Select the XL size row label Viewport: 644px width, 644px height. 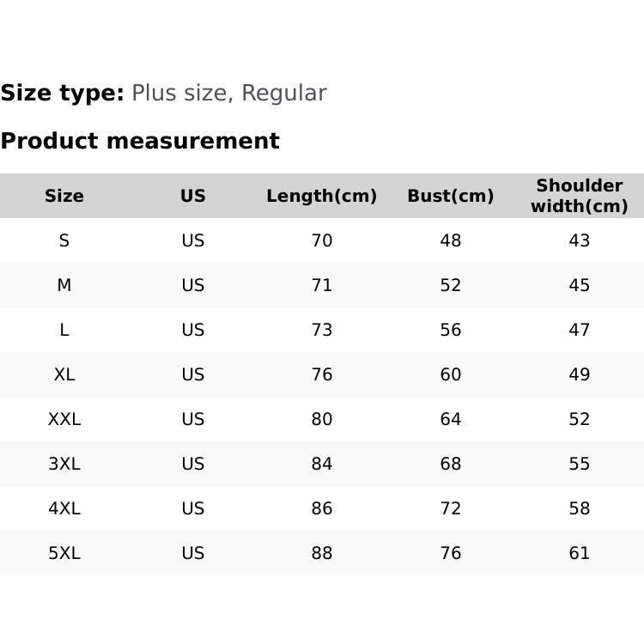coord(64,374)
